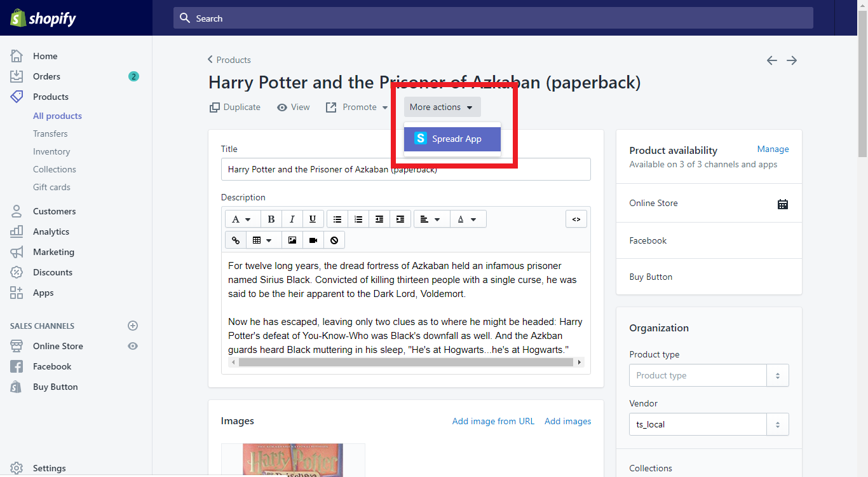Open Gift cards sub-item

pos(51,187)
